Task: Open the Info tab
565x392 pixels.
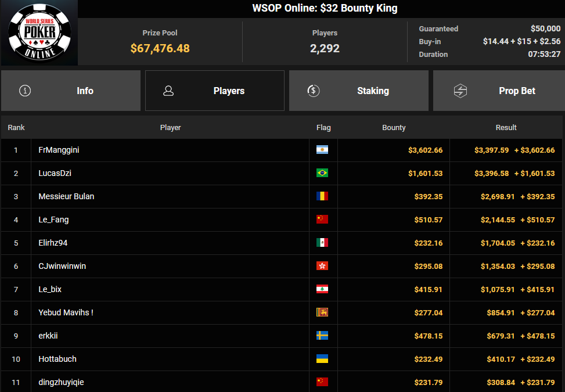Action: [71, 91]
